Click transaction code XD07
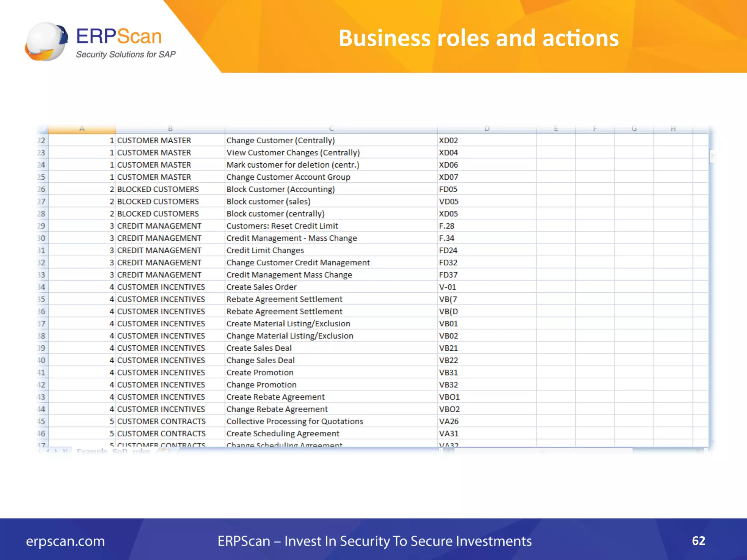The height and width of the screenshot is (560, 747). tap(487, 177)
